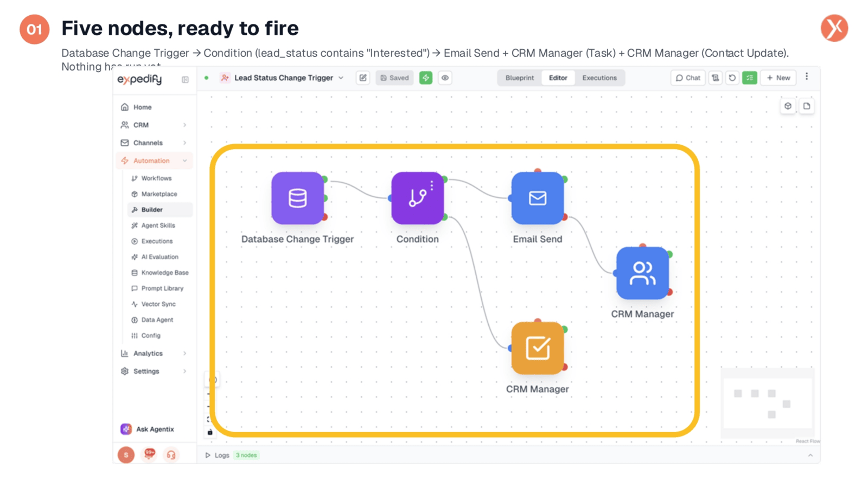Open Agent Skills in the sidebar

pyautogui.click(x=160, y=225)
